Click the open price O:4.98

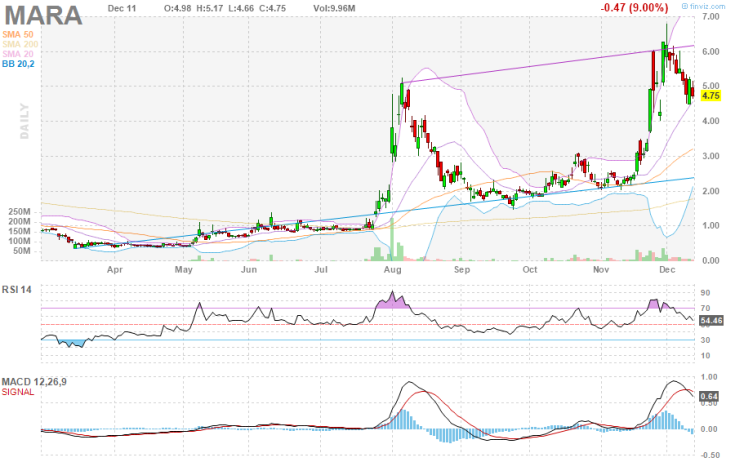178,8
